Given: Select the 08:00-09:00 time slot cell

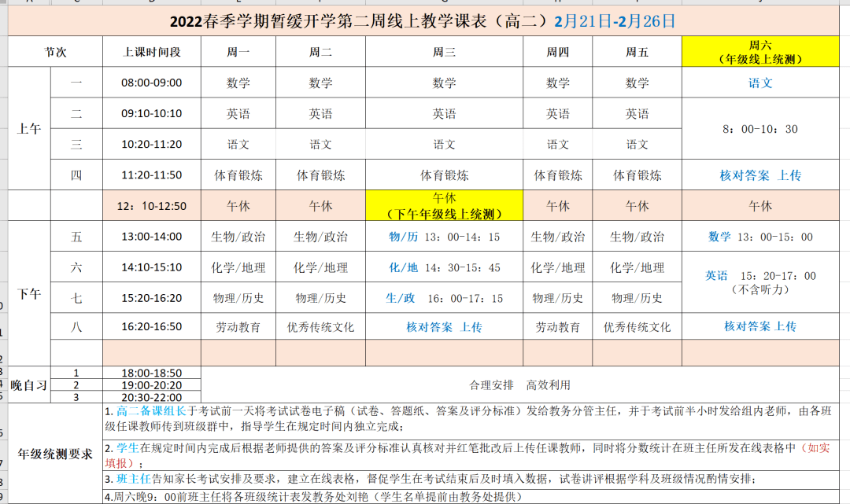Looking at the screenshot, I should point(152,82).
